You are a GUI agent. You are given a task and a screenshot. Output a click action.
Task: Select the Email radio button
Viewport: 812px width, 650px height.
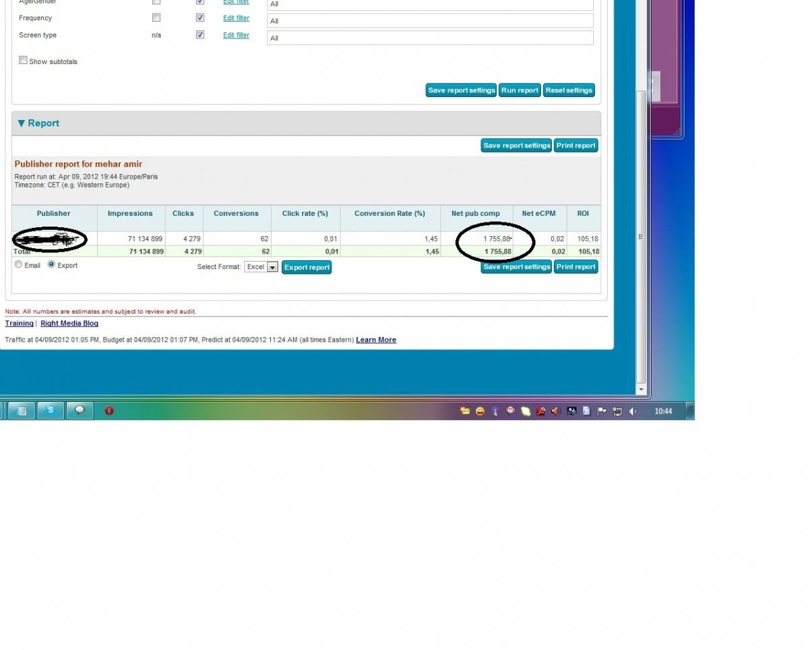click(x=18, y=264)
